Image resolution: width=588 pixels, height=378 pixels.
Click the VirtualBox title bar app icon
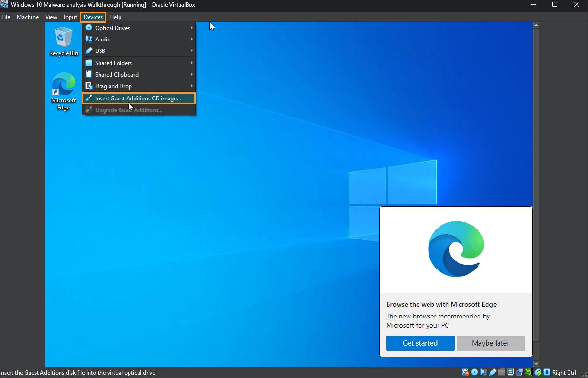point(4,5)
